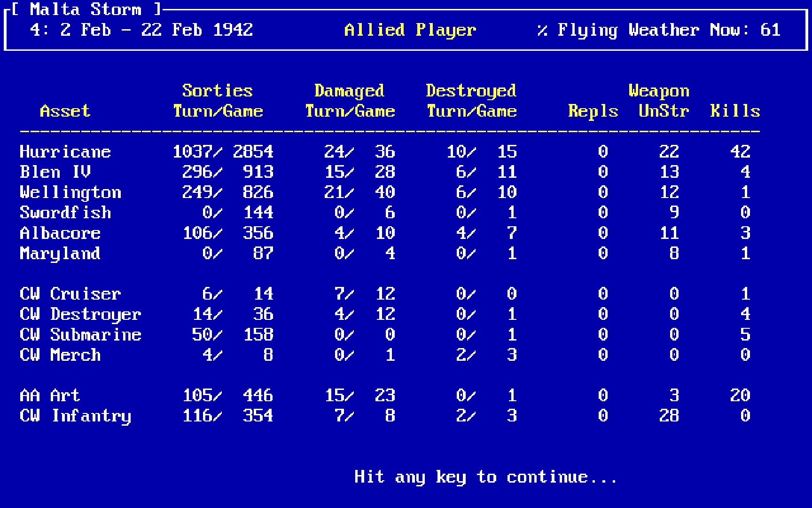Select the Blen IV asset name
The width and height of the screenshot is (812, 508).
55,172
